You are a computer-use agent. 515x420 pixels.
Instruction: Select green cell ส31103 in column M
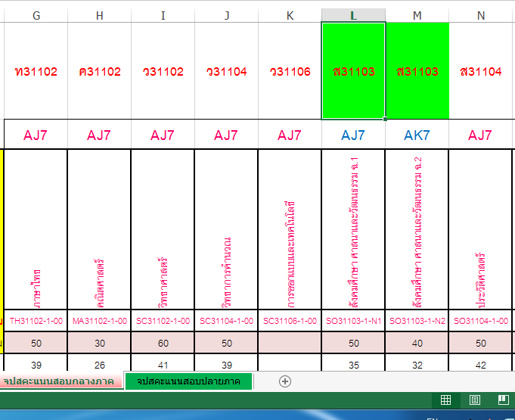click(x=417, y=71)
